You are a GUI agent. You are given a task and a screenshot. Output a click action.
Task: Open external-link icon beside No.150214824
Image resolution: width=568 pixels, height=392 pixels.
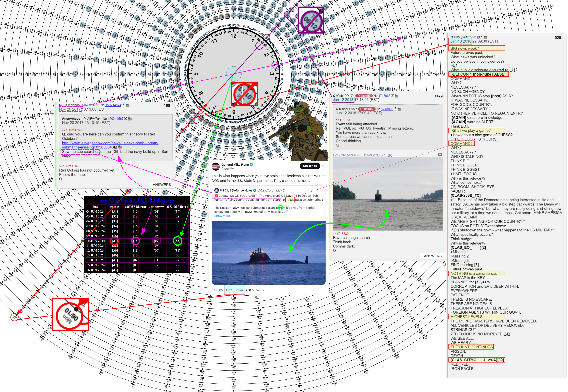coord(123,105)
